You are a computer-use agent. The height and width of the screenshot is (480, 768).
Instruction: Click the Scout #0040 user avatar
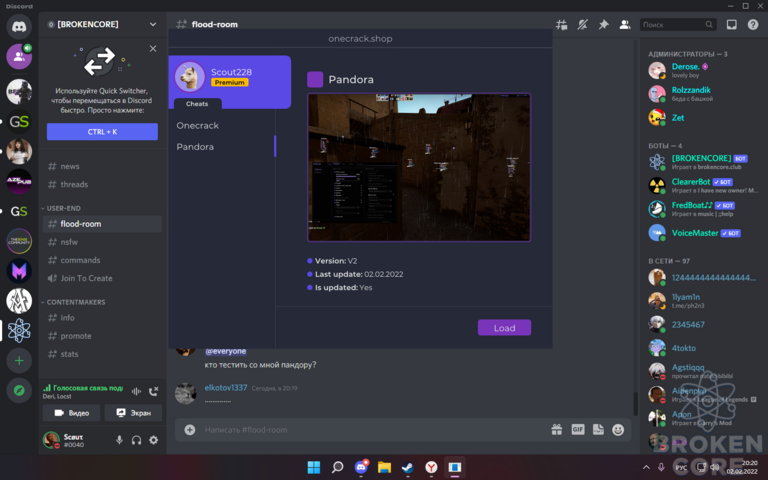point(51,440)
